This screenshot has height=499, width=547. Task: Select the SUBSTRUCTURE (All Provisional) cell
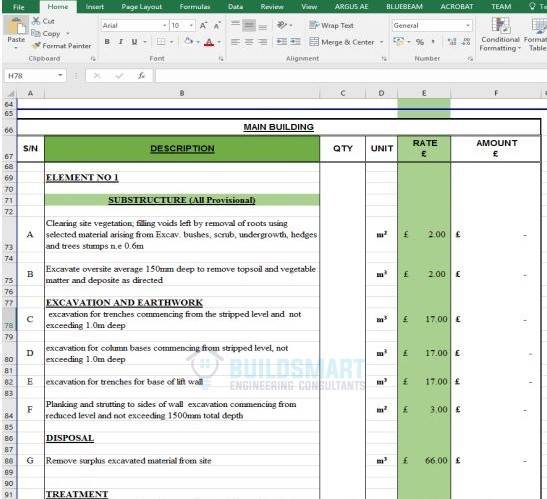pyautogui.click(x=182, y=200)
